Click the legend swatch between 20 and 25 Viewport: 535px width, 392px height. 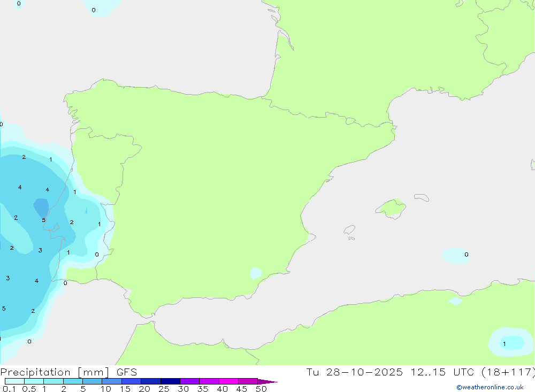point(151,381)
